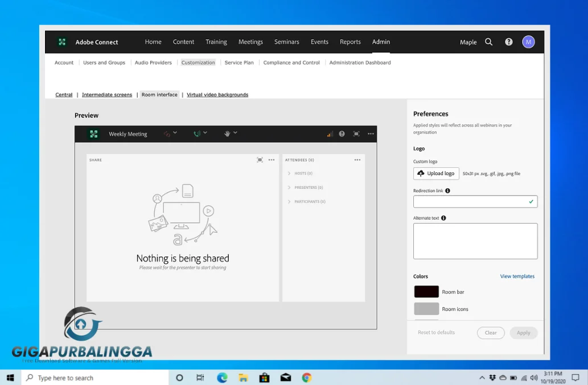
Task: Launch Microsoft Edge from taskbar
Action: [x=222, y=378]
